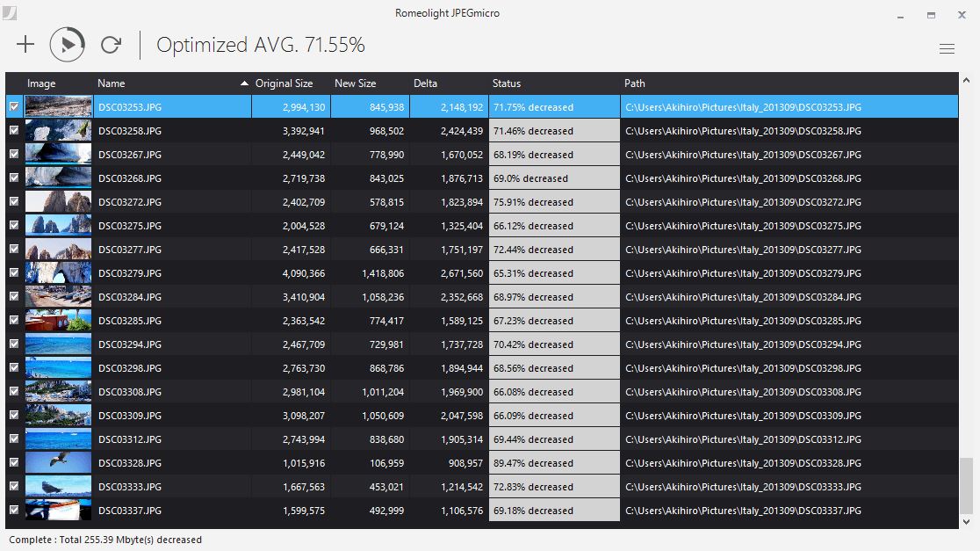Sort by Original Size column header
This screenshot has width=980, height=551.
[x=284, y=83]
